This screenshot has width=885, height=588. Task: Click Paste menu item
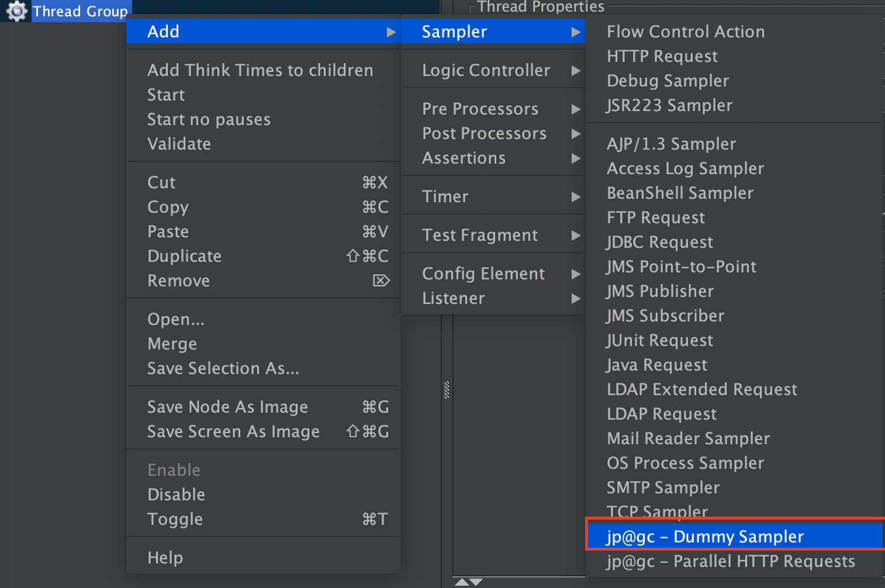click(x=264, y=231)
